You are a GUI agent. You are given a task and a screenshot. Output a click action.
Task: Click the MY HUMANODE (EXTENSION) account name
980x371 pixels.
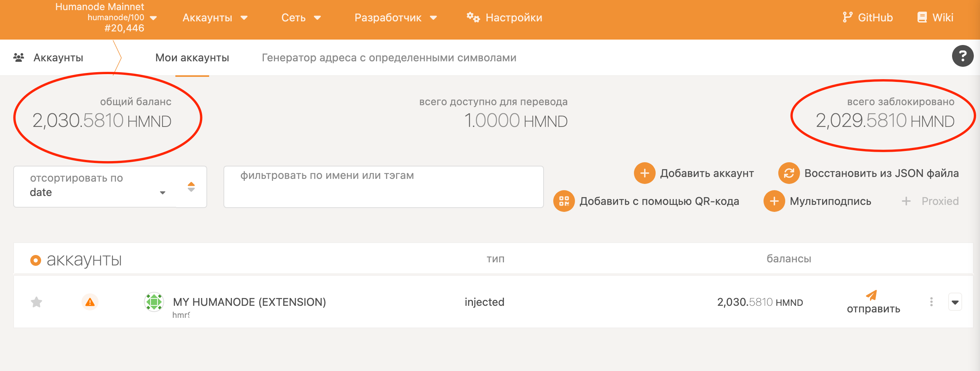coord(249,302)
